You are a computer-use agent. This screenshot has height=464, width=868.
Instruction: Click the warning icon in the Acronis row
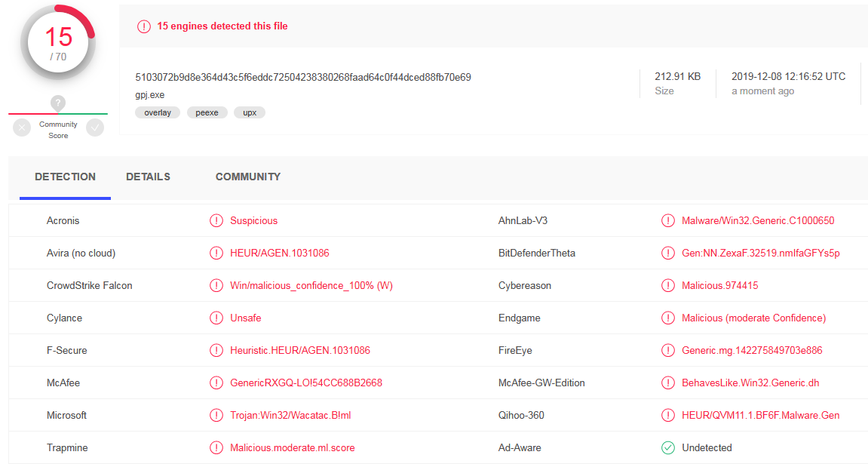coord(216,221)
